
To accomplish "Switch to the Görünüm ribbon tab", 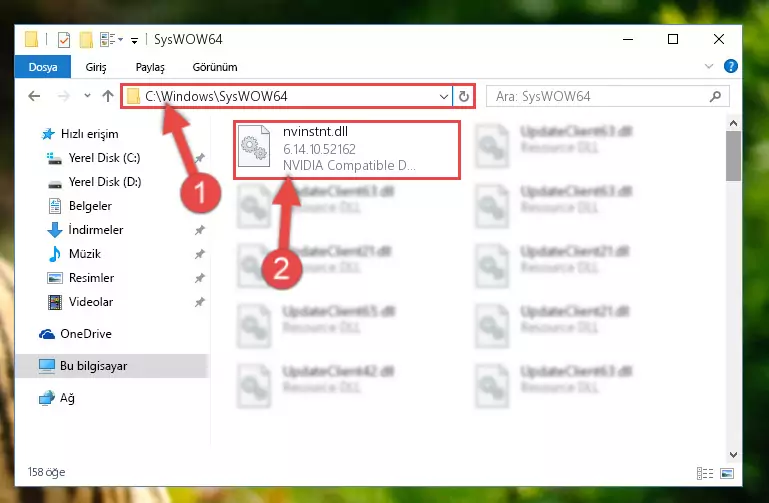I will pos(215,67).
